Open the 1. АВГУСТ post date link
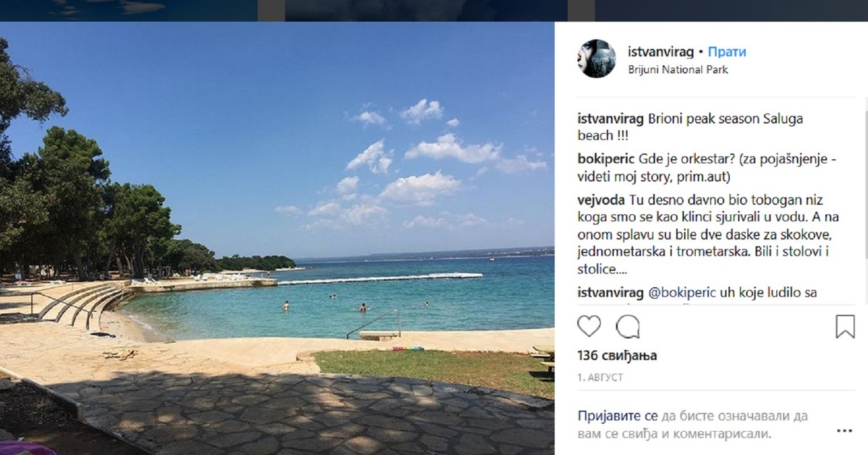The width and height of the screenshot is (868, 455). (x=600, y=378)
